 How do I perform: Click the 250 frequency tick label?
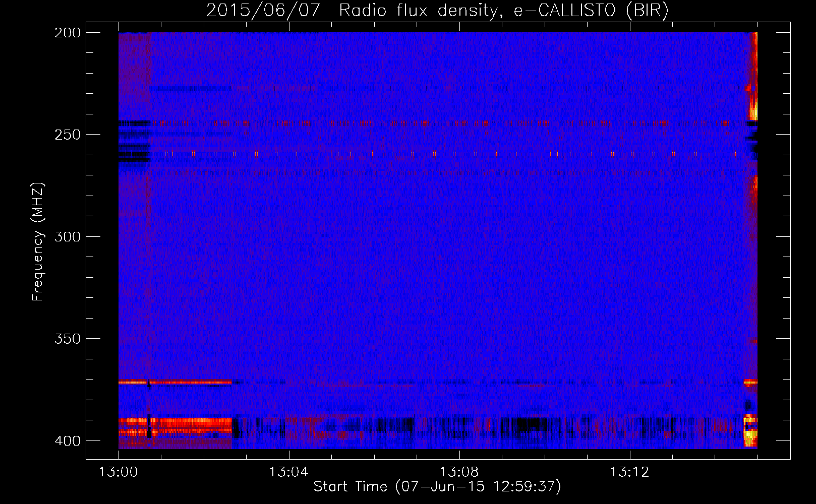point(68,135)
